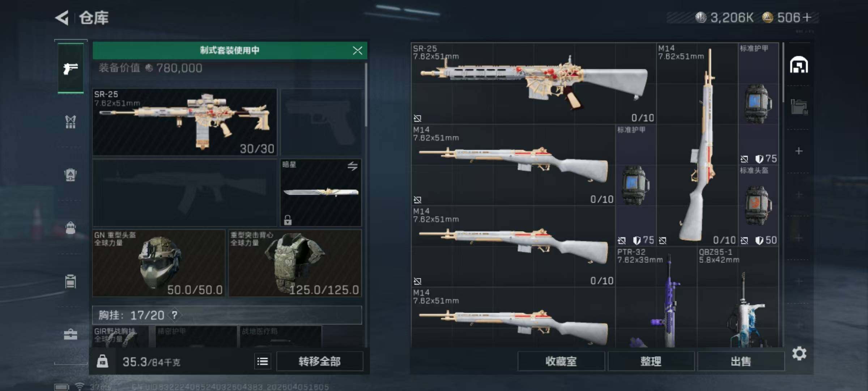868x391 pixels.
Task: Click the 整理 sort button
Action: (651, 361)
